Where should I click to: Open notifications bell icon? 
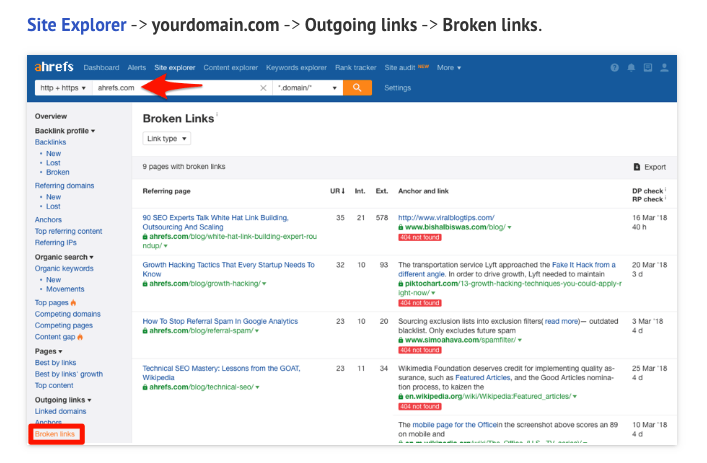[x=631, y=68]
